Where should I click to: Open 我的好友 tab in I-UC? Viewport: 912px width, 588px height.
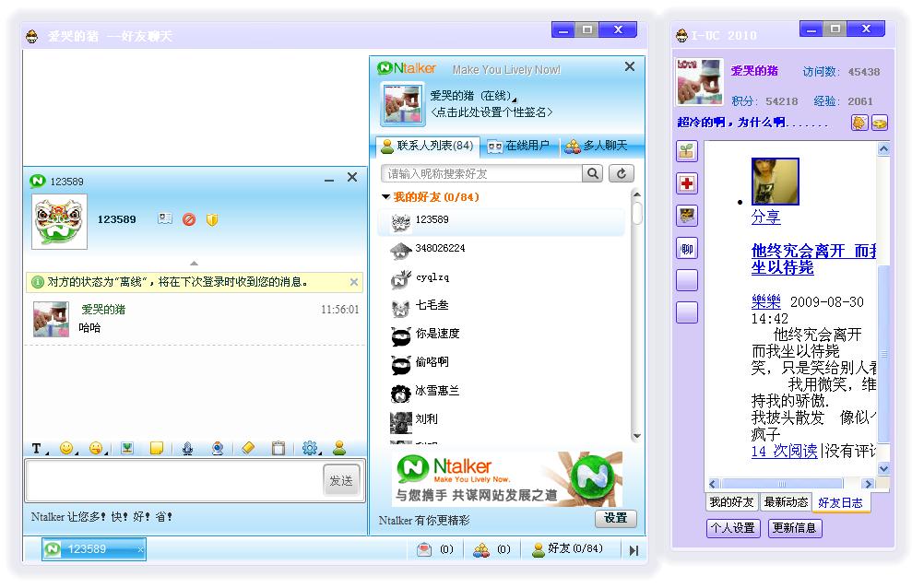tap(731, 502)
